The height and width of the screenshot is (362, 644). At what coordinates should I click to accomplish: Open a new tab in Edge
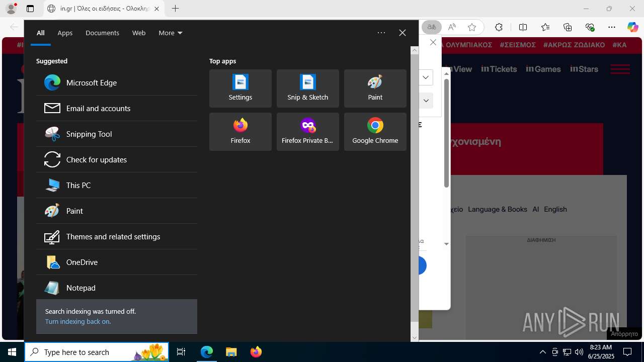[175, 9]
